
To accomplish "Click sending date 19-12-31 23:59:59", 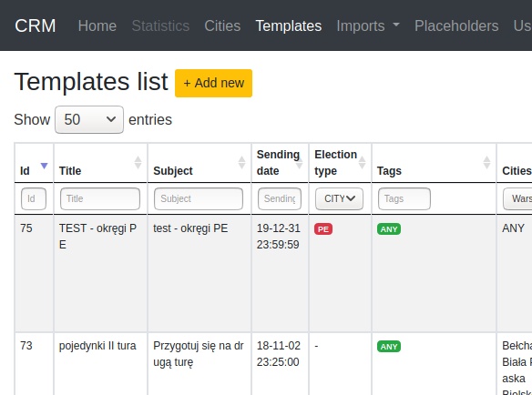I will click(x=279, y=237).
